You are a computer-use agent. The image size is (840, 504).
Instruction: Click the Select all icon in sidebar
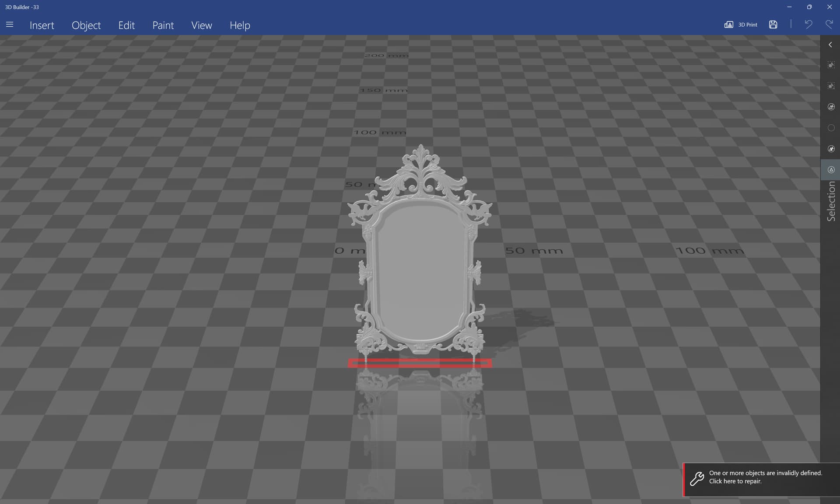tap(831, 107)
